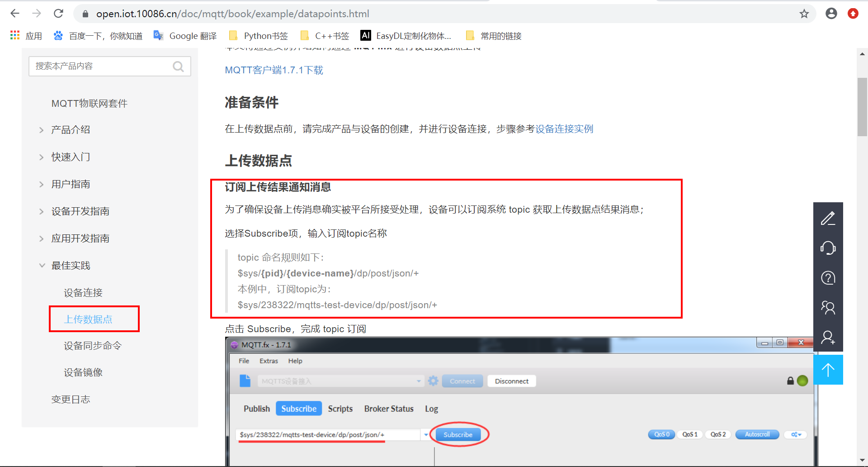This screenshot has height=467, width=868.
Task: Switch to the Subscribe tab
Action: point(299,409)
